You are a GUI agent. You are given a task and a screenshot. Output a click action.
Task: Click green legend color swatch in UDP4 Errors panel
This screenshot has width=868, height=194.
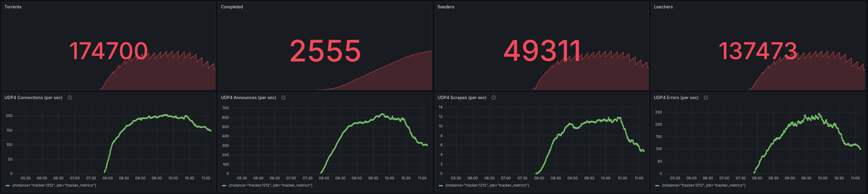(657, 186)
